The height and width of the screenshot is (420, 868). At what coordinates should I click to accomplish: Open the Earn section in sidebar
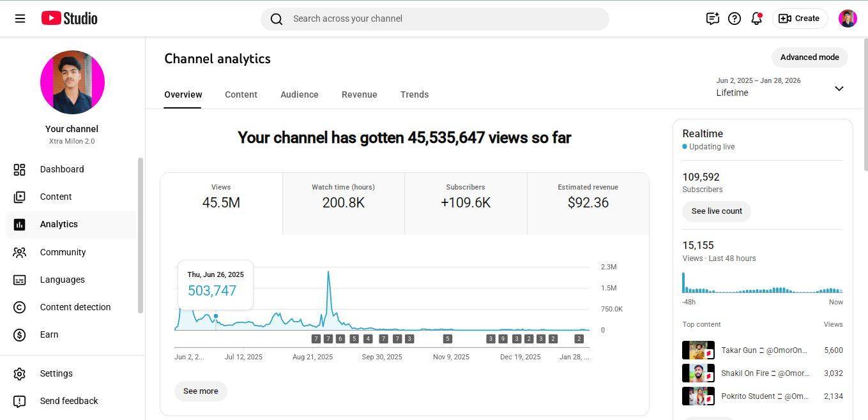click(49, 334)
